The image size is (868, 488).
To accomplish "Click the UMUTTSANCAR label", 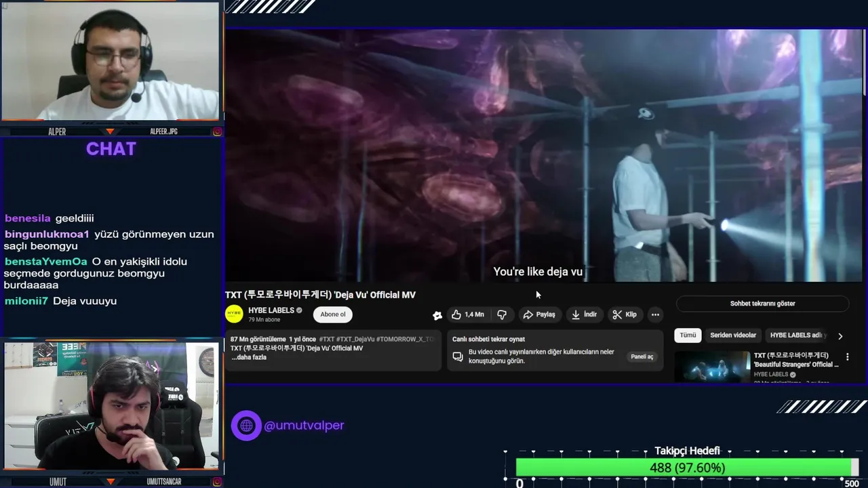I will tap(164, 482).
